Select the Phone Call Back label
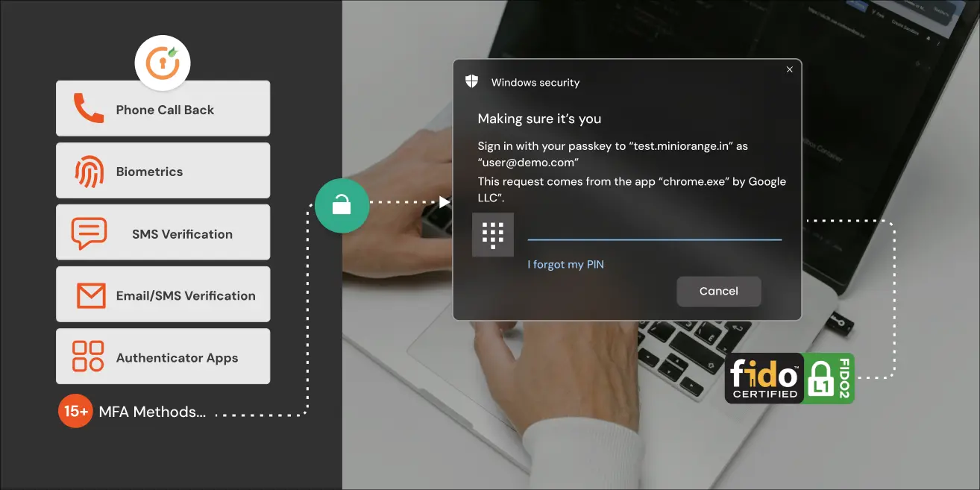 (x=165, y=110)
